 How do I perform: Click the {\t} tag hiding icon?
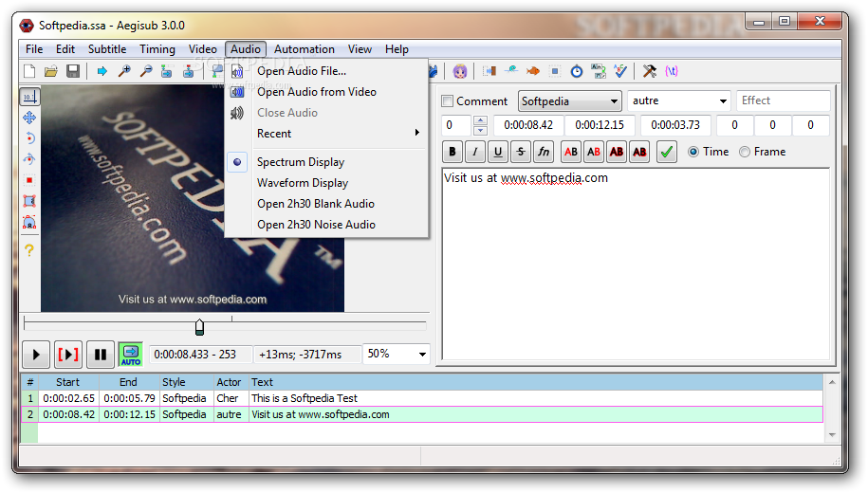pyautogui.click(x=672, y=71)
